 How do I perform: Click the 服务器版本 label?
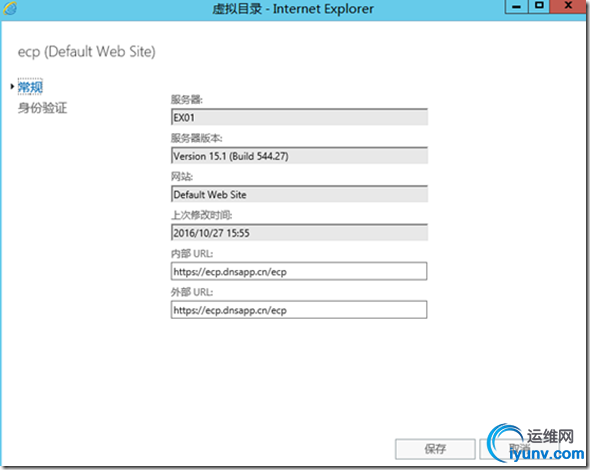pyautogui.click(x=196, y=138)
